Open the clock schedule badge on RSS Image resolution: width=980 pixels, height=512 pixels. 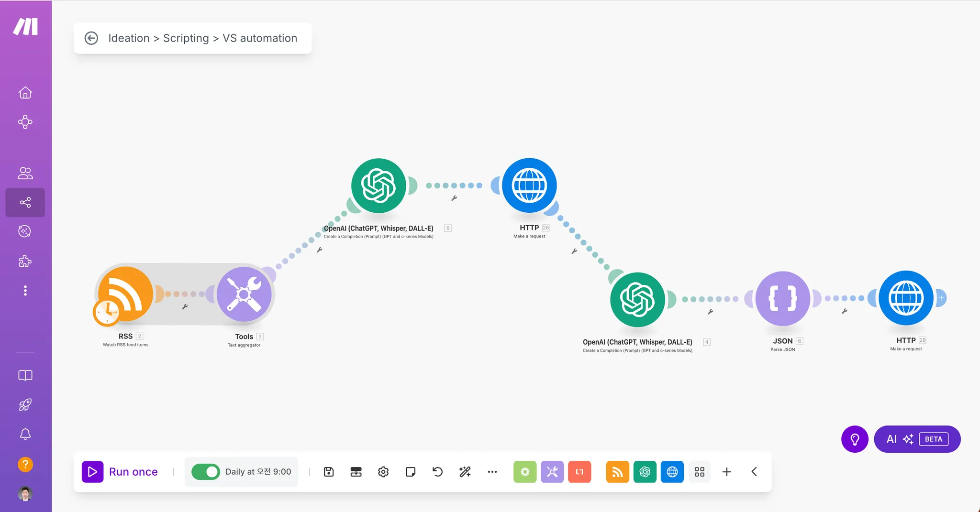(x=106, y=313)
